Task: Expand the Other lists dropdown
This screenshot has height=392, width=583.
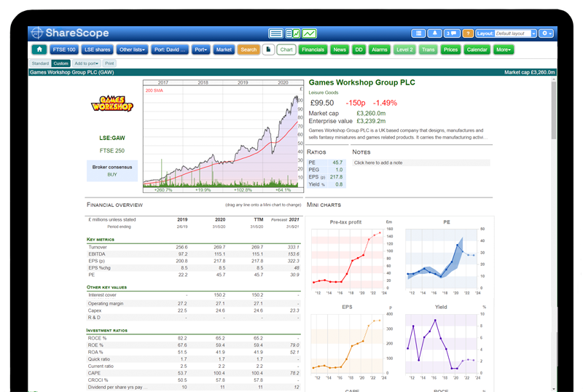Action: [x=133, y=50]
